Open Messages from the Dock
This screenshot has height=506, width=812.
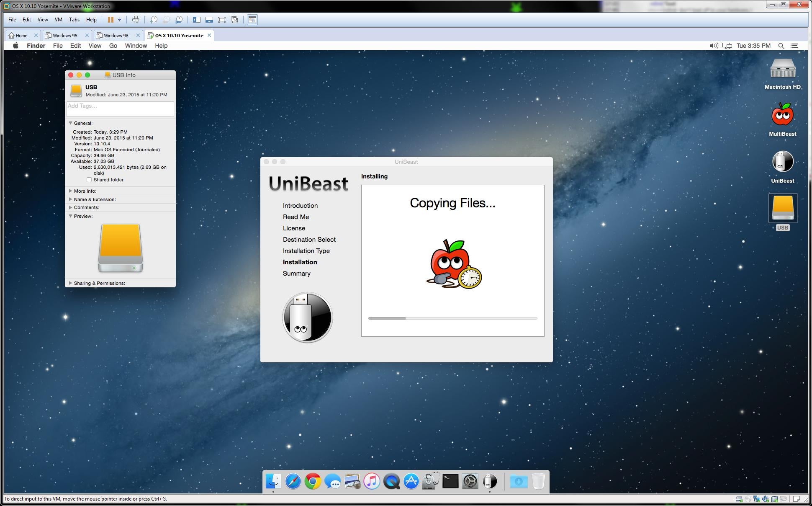coord(333,481)
